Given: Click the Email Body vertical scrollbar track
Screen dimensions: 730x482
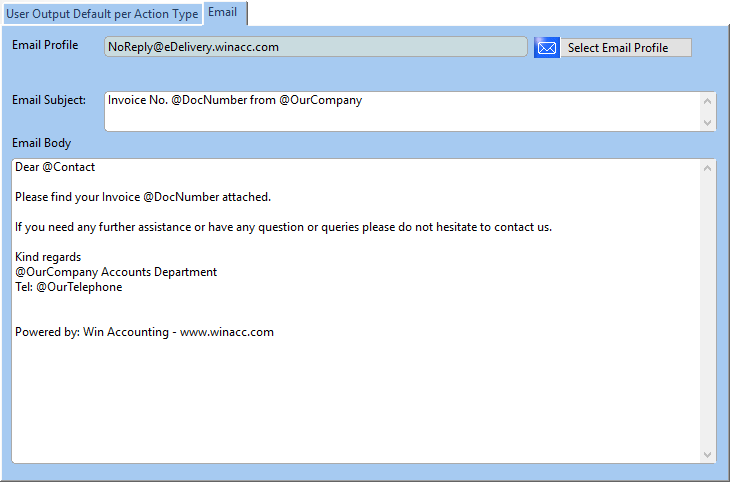Looking at the screenshot, I should point(708,311).
